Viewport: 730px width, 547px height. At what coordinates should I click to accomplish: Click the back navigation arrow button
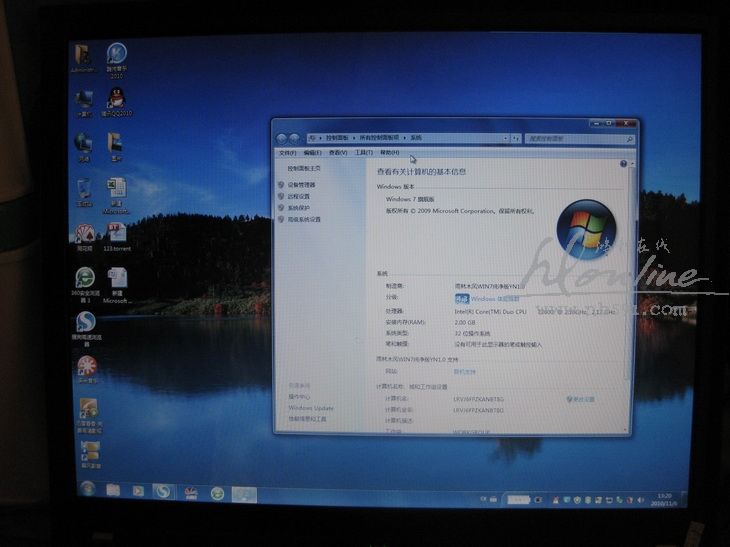pos(281,137)
